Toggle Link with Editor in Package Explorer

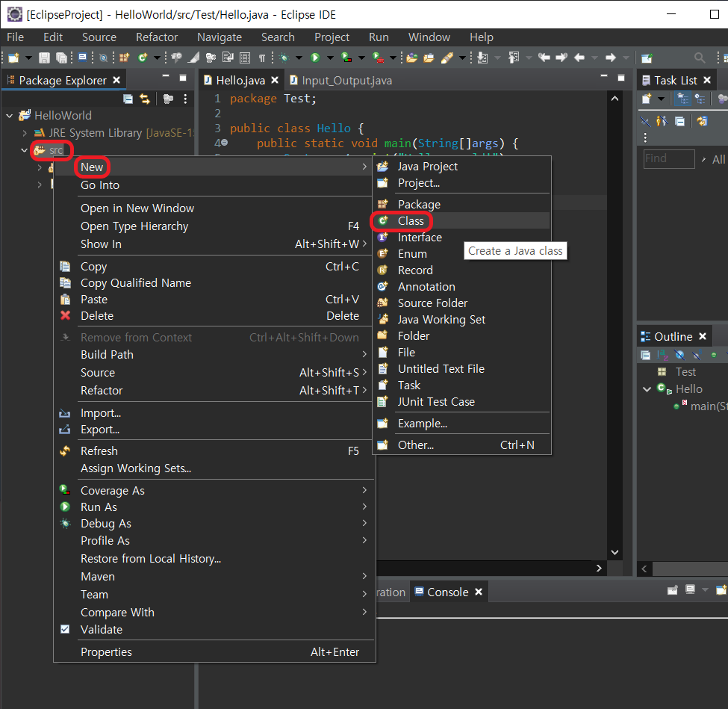coord(145,99)
